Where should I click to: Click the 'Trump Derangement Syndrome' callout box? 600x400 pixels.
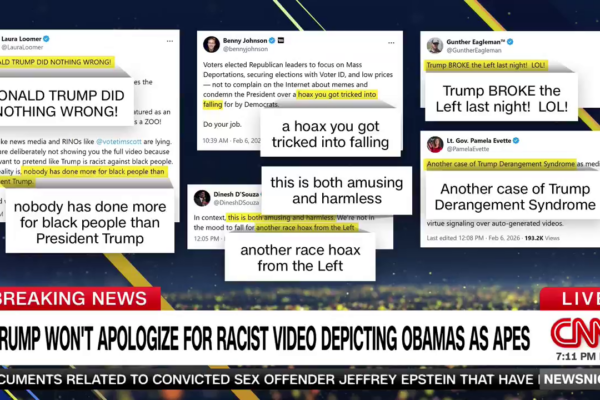tap(500, 199)
